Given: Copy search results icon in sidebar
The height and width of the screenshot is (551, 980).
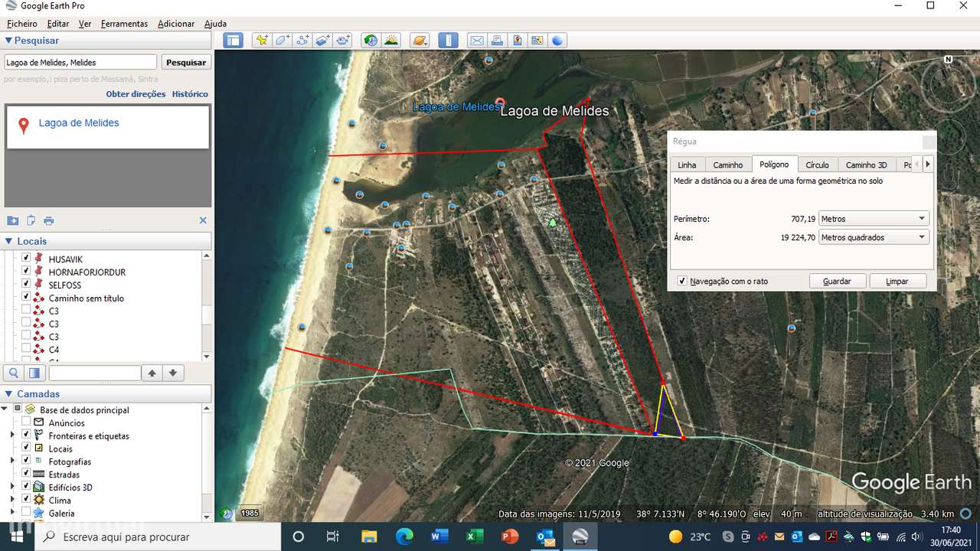Looking at the screenshot, I should pos(31,220).
